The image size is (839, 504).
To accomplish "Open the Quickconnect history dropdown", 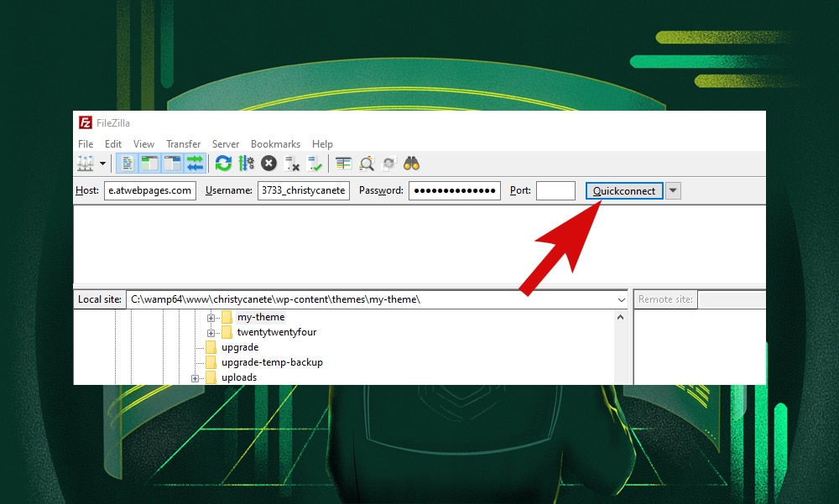I will click(673, 190).
